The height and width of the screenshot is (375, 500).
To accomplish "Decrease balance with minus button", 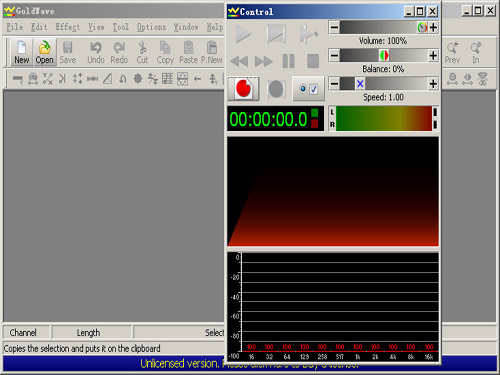I will pos(334,56).
